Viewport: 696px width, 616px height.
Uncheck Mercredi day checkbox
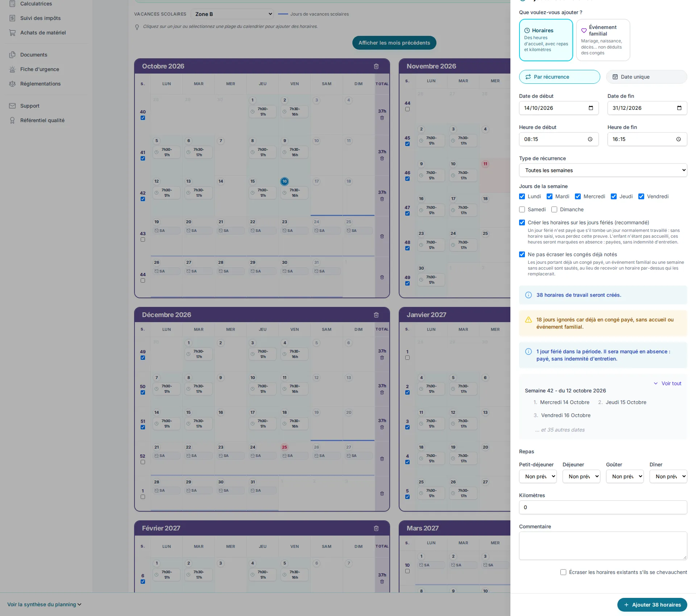click(578, 196)
